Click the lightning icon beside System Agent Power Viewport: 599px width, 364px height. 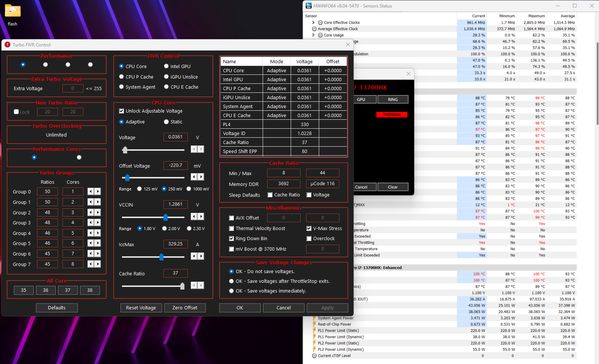[314, 318]
